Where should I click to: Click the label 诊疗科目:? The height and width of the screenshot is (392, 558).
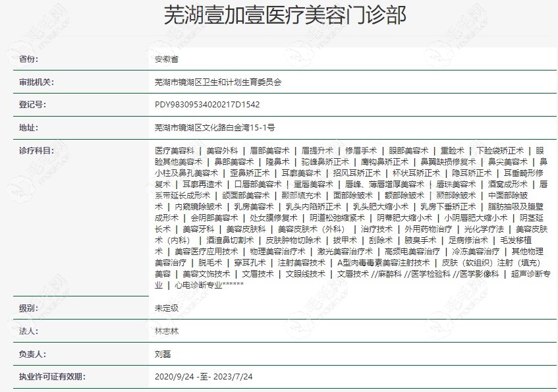click(36, 151)
